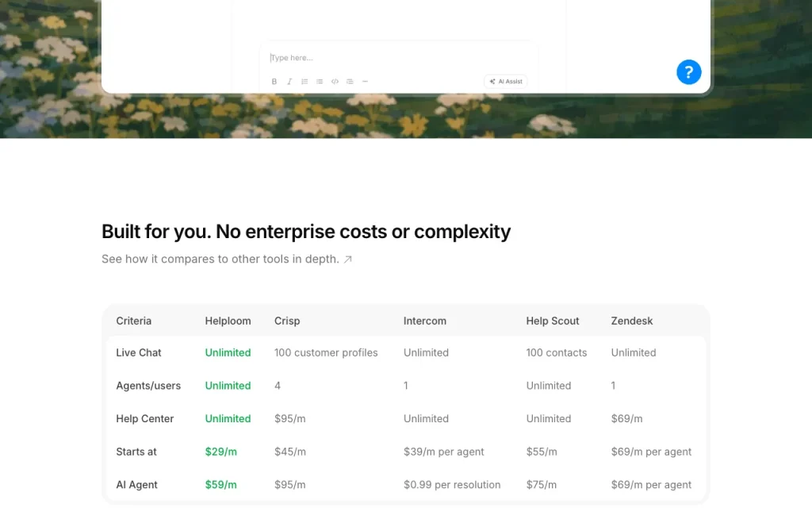Toggle bold formatting in the editor
Viewport: 812px width, 508px height.
tap(274, 82)
